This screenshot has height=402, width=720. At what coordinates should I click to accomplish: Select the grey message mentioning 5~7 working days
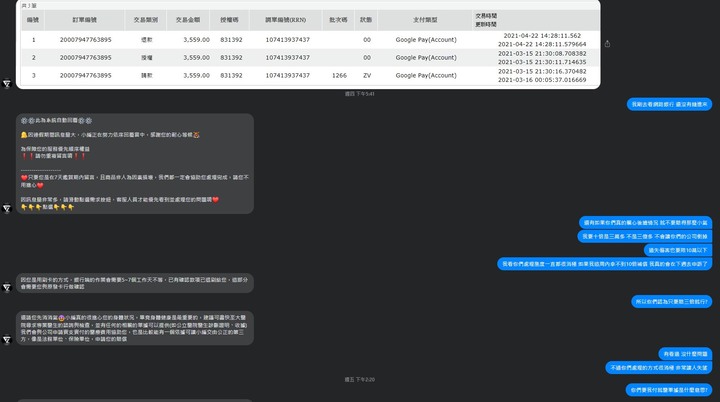135,283
